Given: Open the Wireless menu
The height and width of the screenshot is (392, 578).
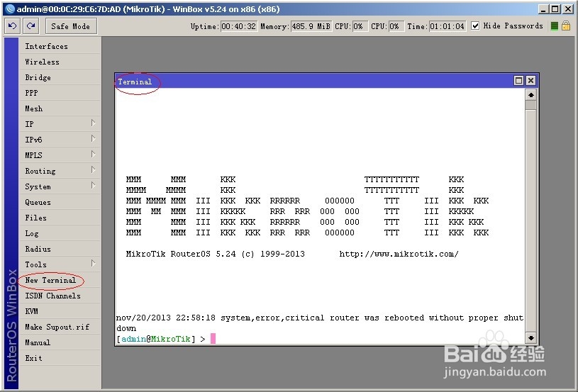Looking at the screenshot, I should (60, 62).
